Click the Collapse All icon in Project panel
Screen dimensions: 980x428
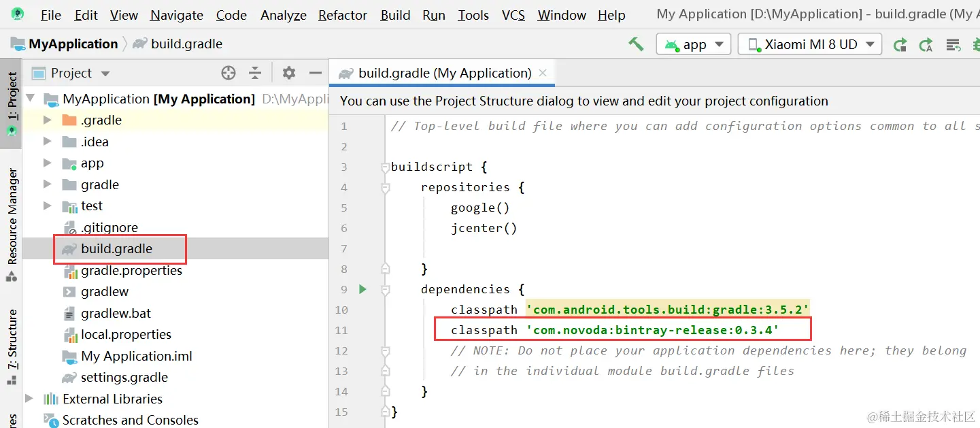click(x=255, y=73)
